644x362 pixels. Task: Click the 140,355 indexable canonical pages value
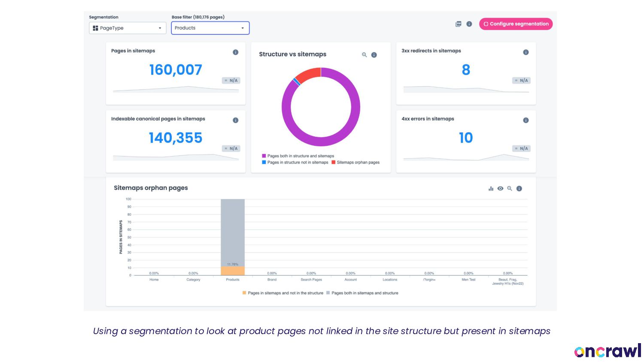click(176, 138)
